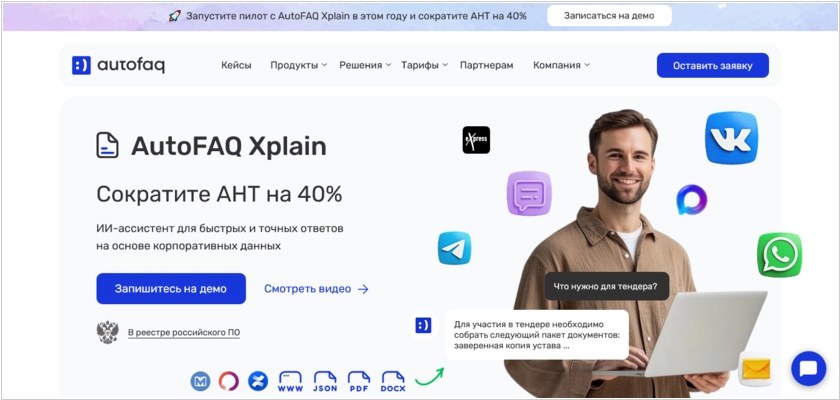Click the Оставить заявку button
Screen dimensions: 840x400
pyautogui.click(x=712, y=65)
